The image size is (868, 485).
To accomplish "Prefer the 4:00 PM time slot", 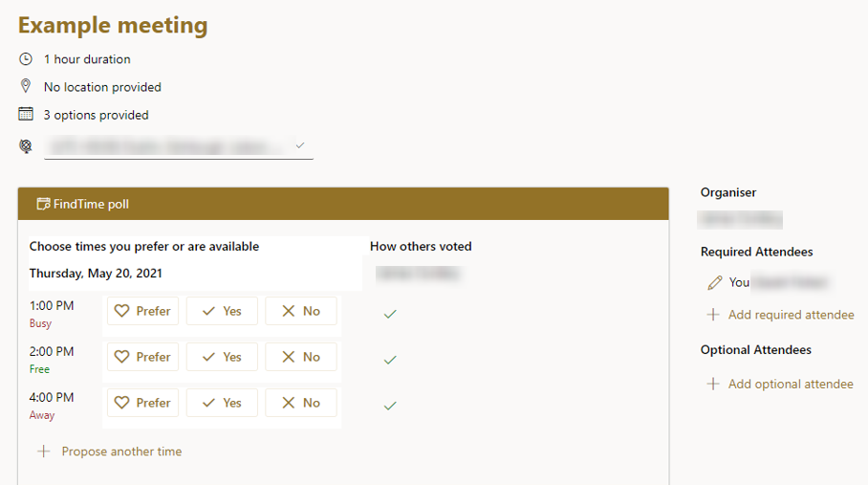I will pyautogui.click(x=142, y=403).
